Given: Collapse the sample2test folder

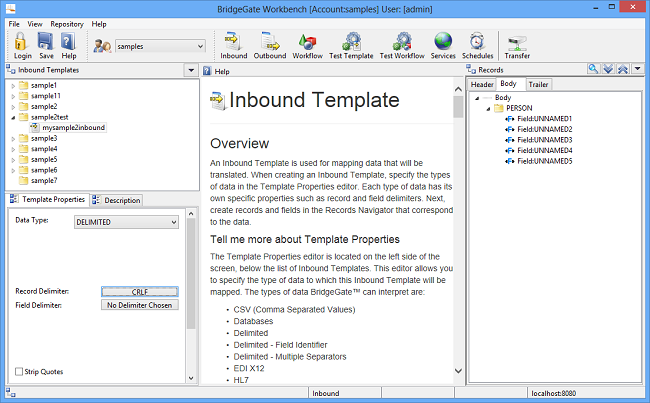Looking at the screenshot, I should (13, 118).
